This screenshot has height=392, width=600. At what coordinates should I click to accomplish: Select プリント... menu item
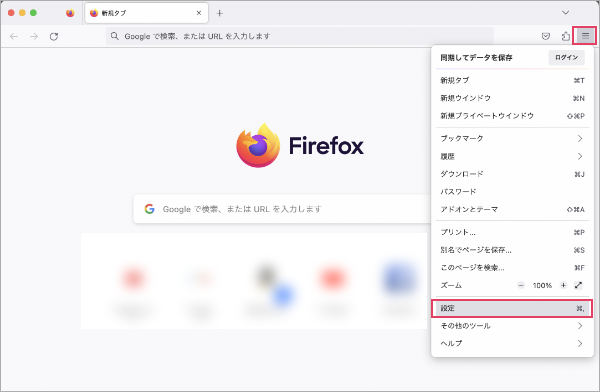coord(512,232)
